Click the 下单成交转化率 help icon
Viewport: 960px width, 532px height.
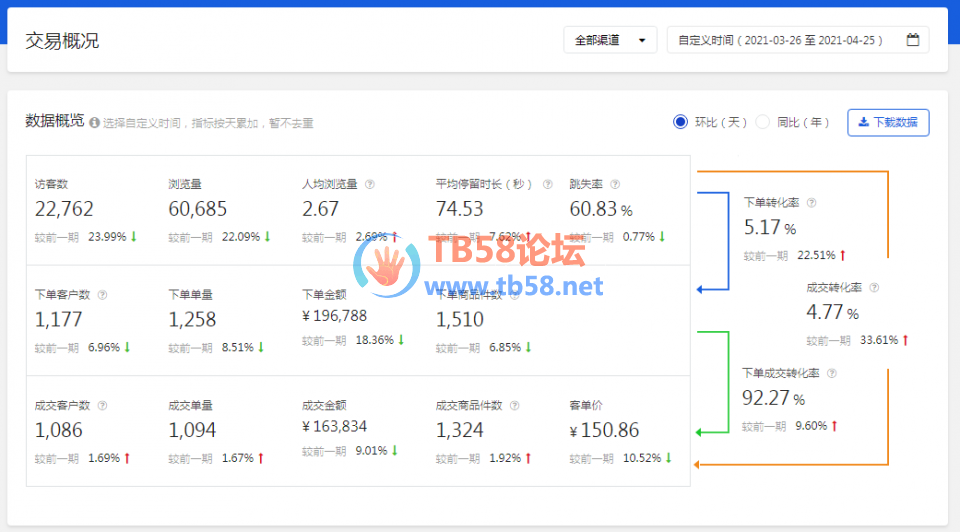(x=832, y=373)
